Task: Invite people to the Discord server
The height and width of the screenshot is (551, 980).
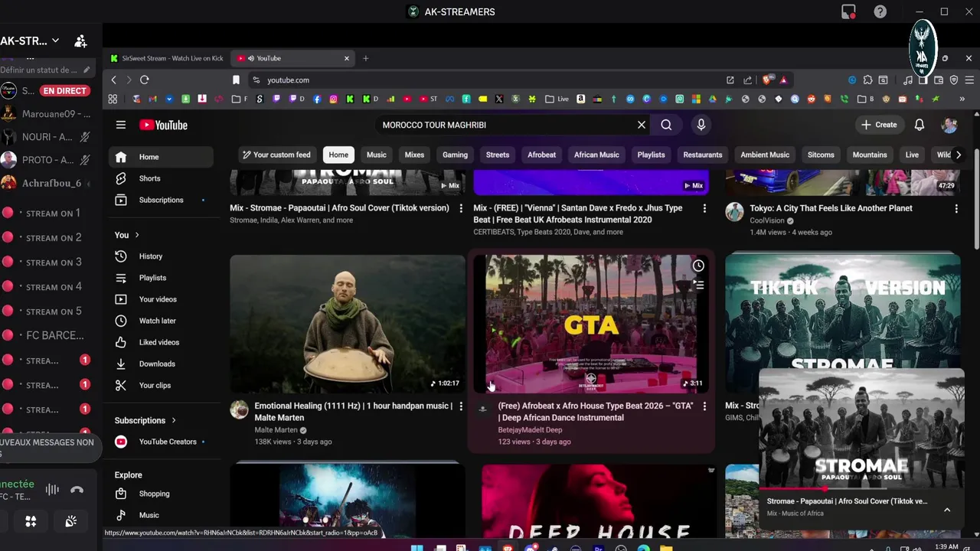Action: pos(81,41)
